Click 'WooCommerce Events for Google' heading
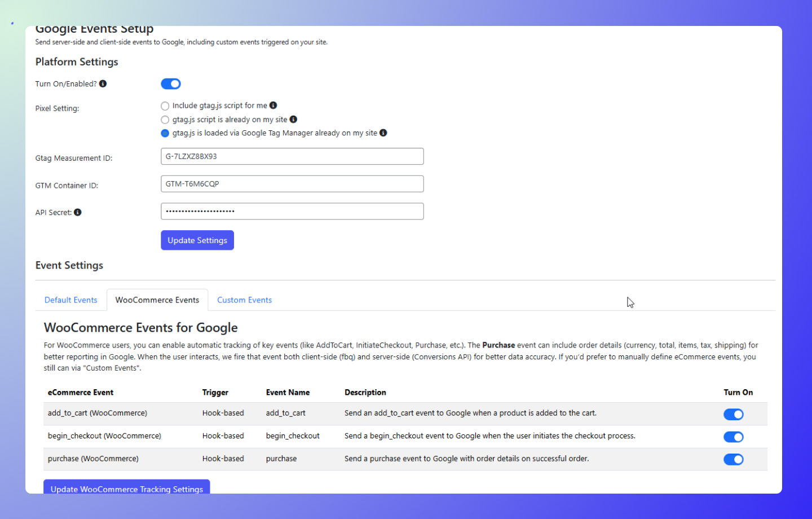The width and height of the screenshot is (812, 519). click(141, 328)
